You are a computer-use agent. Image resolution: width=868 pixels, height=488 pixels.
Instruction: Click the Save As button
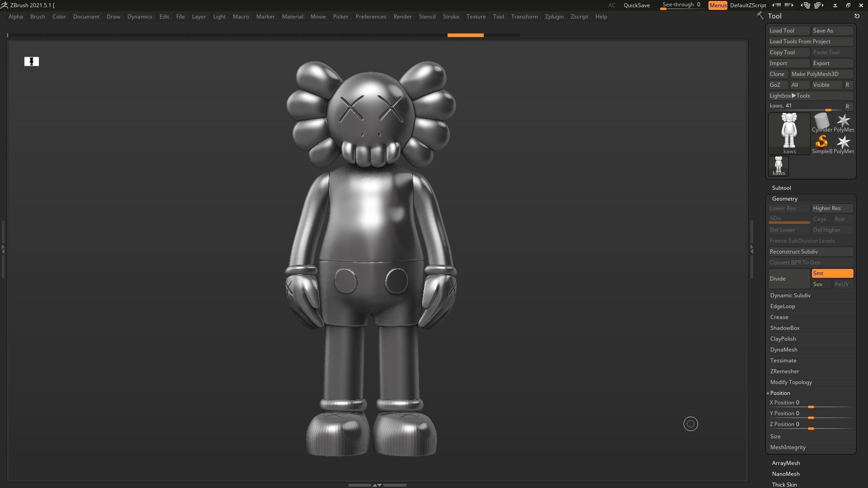(x=832, y=31)
